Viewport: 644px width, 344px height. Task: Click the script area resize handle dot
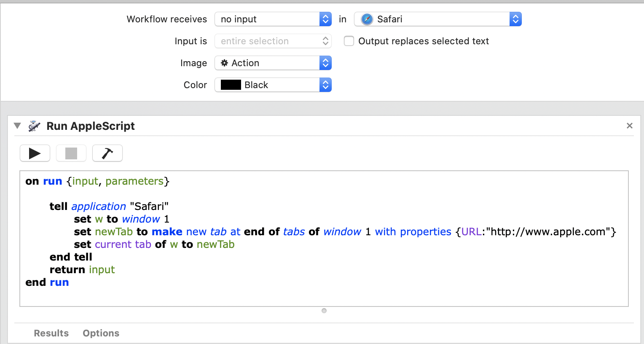(324, 311)
